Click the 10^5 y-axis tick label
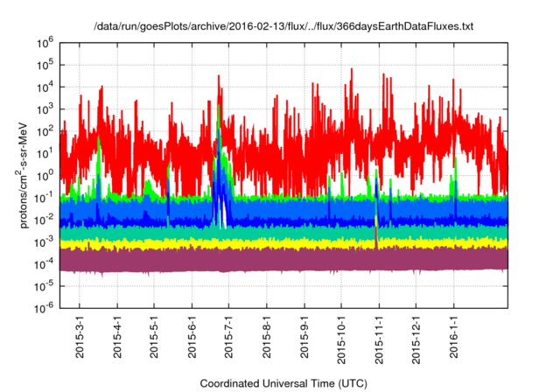Image resolution: width=560 pixels, height=392 pixels. (x=45, y=66)
